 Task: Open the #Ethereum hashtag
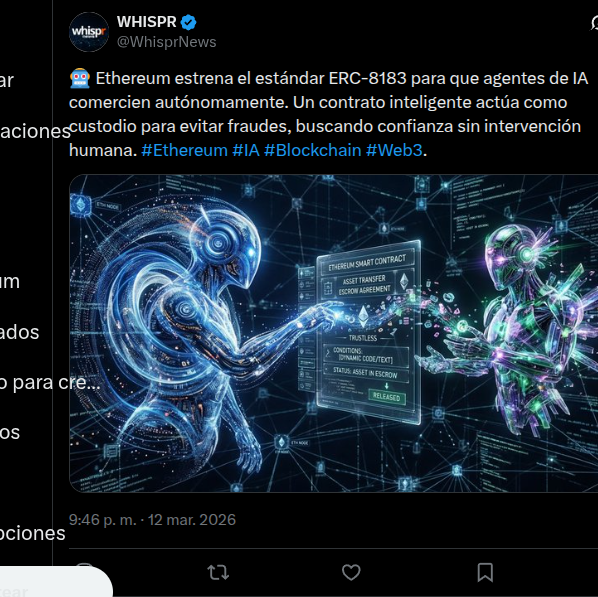185,150
